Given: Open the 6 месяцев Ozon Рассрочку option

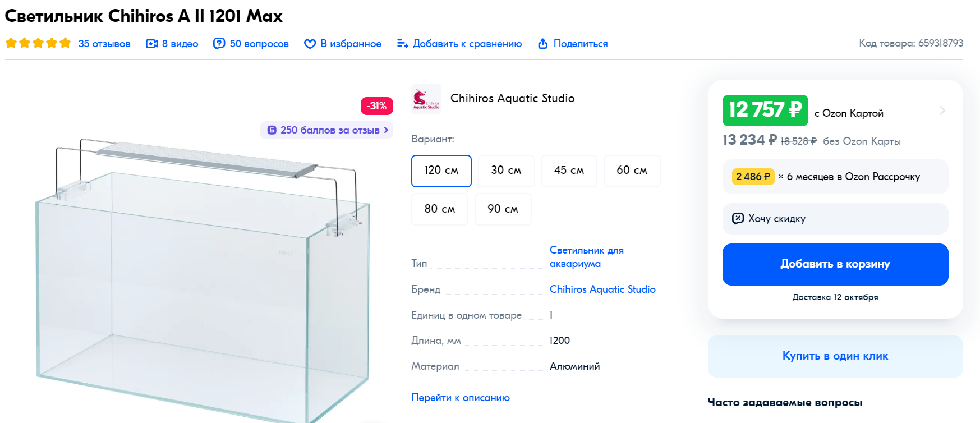Looking at the screenshot, I should pos(835,177).
